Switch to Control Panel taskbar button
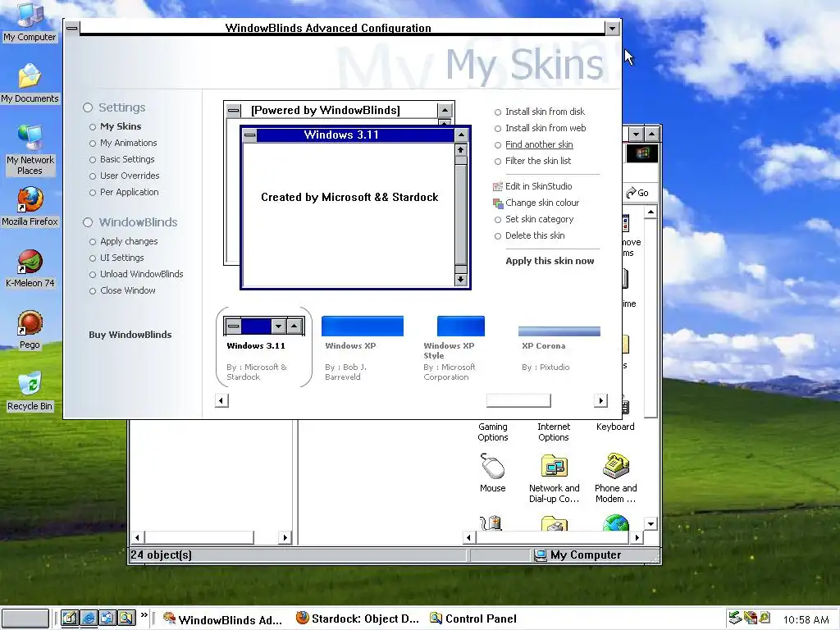This screenshot has height=630, width=840. coord(473,619)
